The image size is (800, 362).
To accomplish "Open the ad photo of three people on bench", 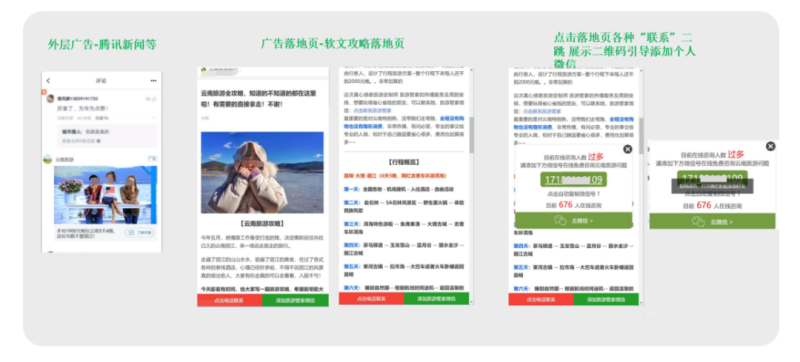I will (106, 195).
